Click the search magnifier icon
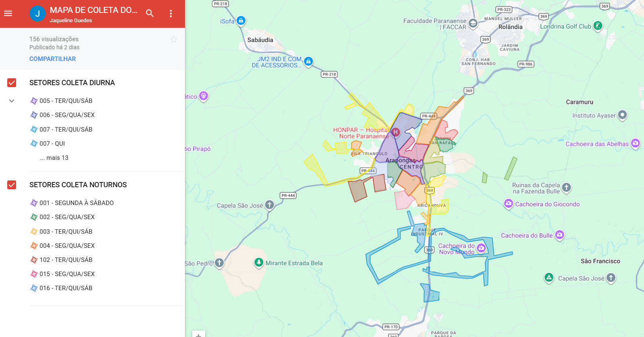Screen dimensions: 644x337 pyautogui.click(x=150, y=13)
